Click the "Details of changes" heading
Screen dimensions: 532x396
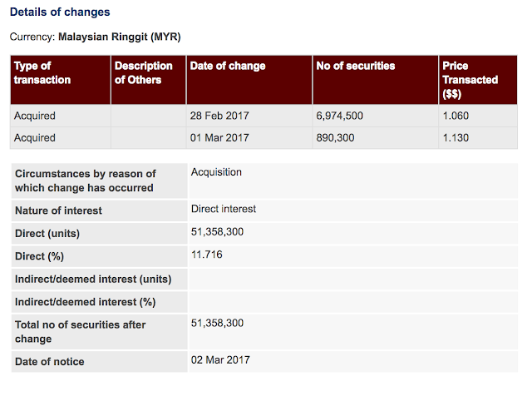[x=60, y=12]
